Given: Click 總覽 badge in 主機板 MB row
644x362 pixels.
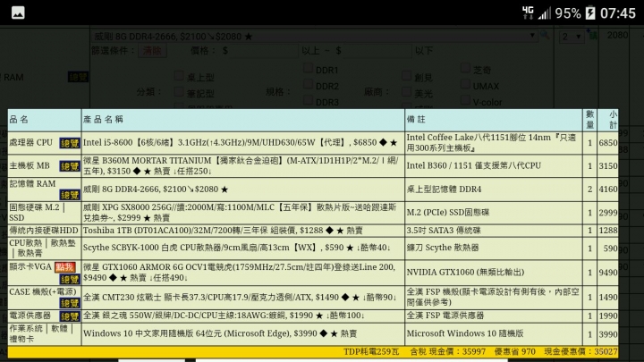Looking at the screenshot, I should (70, 166).
